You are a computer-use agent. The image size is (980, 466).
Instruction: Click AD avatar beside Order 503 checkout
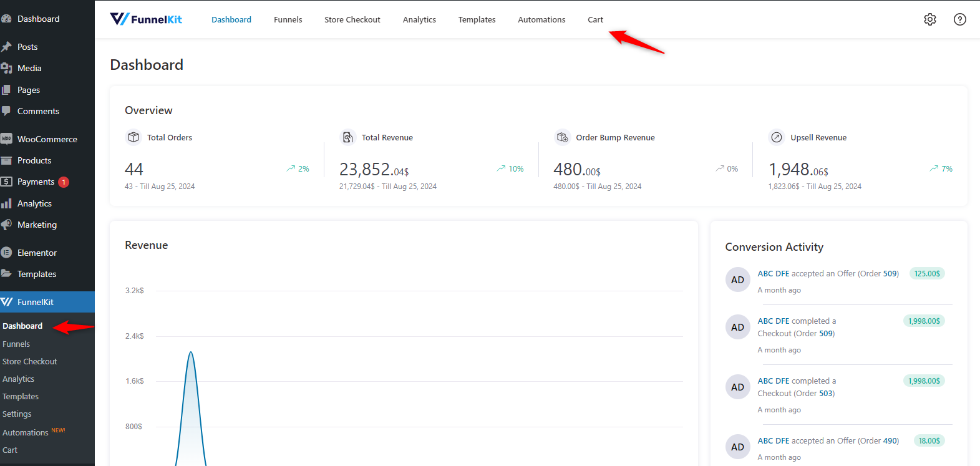click(x=737, y=387)
